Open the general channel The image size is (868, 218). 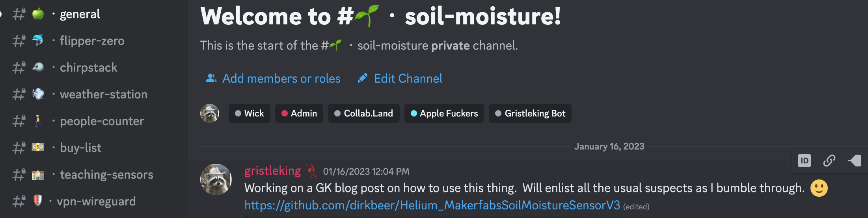[x=80, y=14]
